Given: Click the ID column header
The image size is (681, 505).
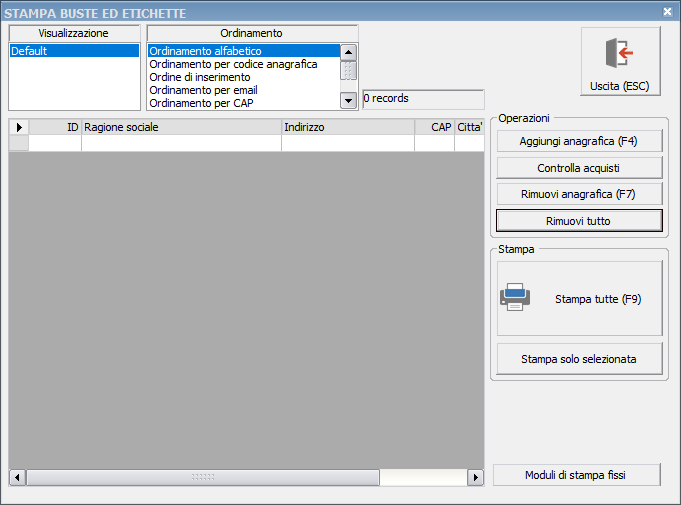Looking at the screenshot, I should 55,127.
